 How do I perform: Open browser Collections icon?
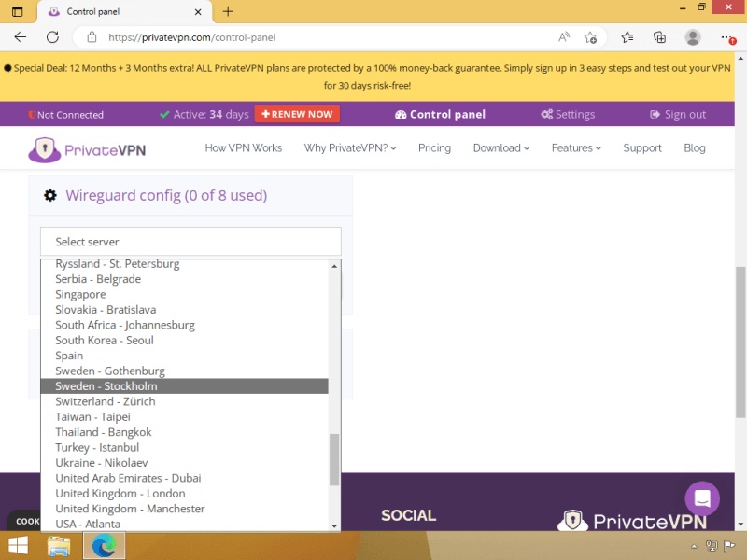pyautogui.click(x=659, y=37)
